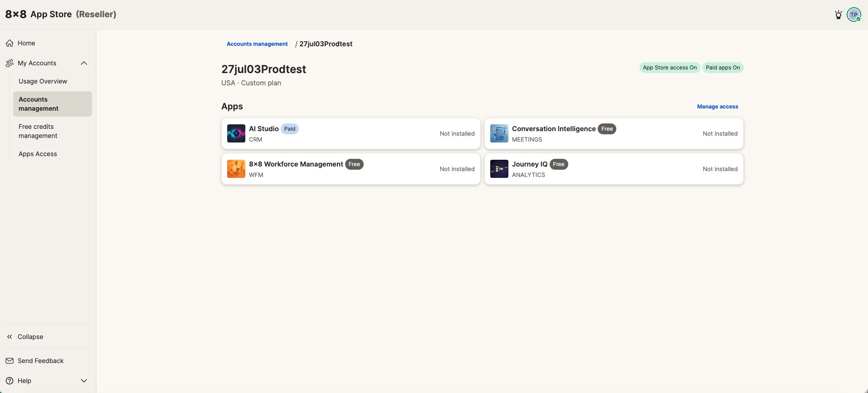Open the Conversation Intelligence title

pyautogui.click(x=554, y=129)
